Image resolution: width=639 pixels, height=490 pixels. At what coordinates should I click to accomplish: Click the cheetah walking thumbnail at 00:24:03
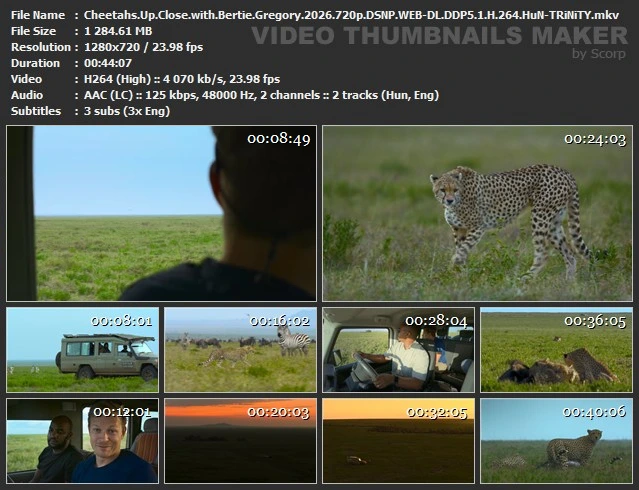476,213
